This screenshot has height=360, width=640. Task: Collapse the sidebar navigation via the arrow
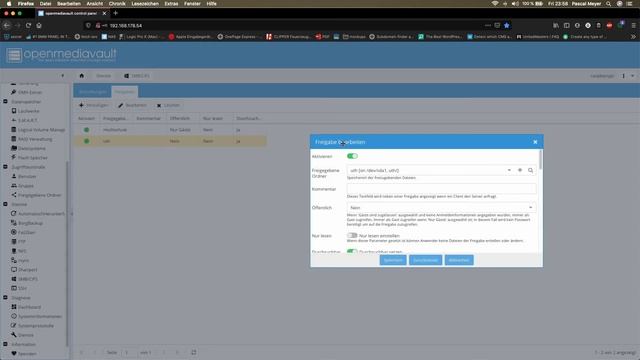click(x=62, y=76)
